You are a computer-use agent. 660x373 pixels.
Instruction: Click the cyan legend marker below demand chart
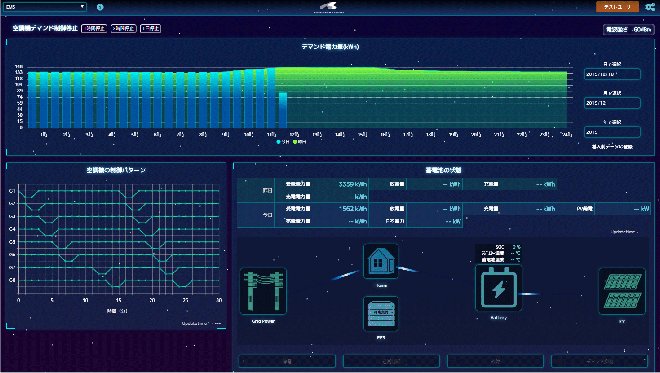pyautogui.click(x=278, y=142)
